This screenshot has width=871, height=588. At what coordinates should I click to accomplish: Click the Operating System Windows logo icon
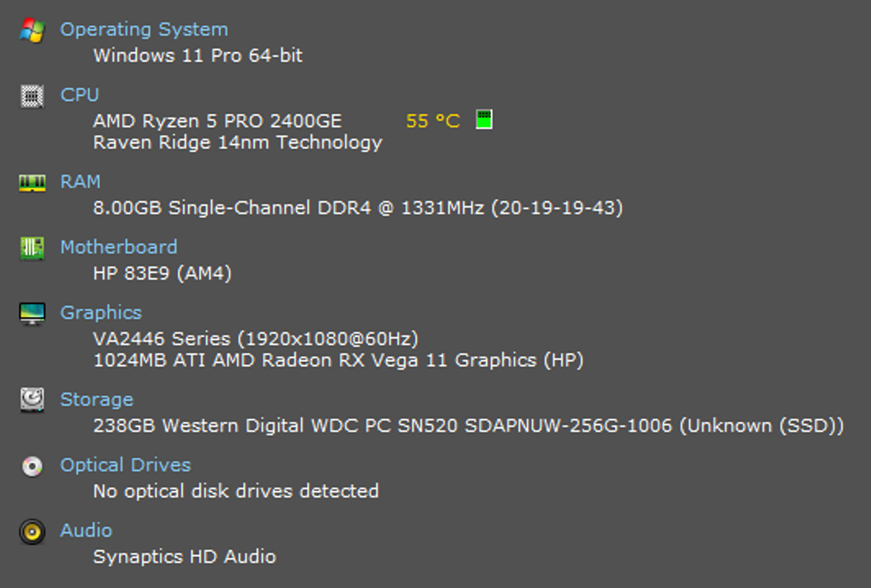pos(32,30)
